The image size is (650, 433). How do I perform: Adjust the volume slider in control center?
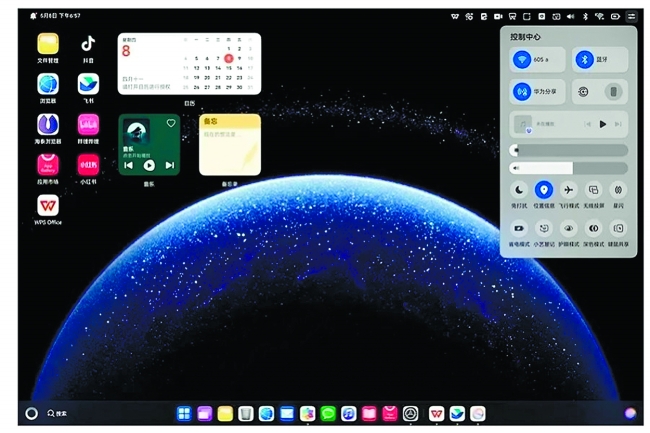(x=568, y=168)
